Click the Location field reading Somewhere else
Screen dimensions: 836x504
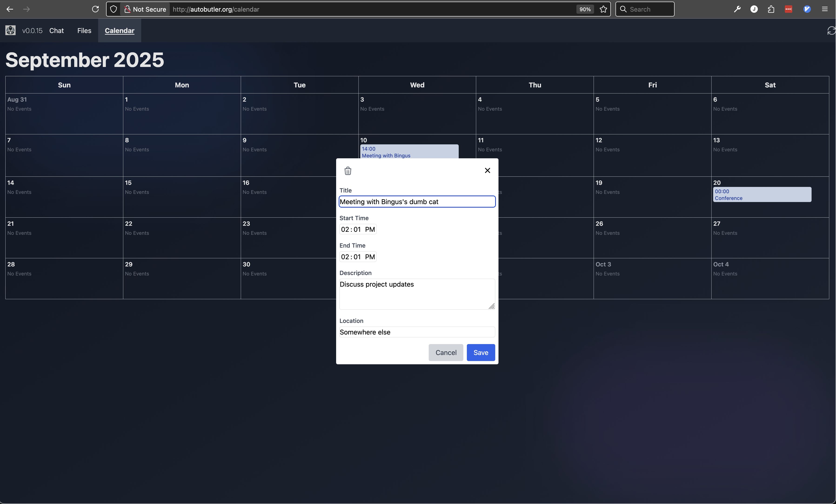coord(417,332)
